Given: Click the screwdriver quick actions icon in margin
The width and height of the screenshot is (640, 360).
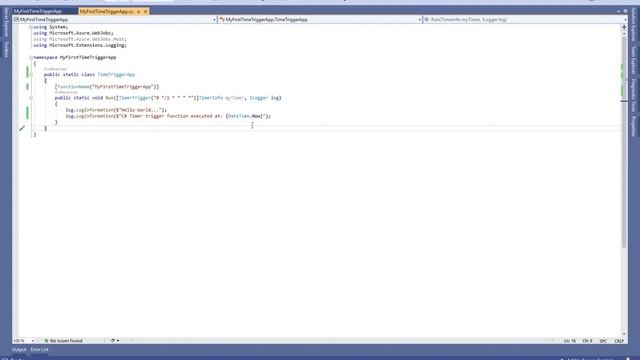Looking at the screenshot, I should coord(22,128).
